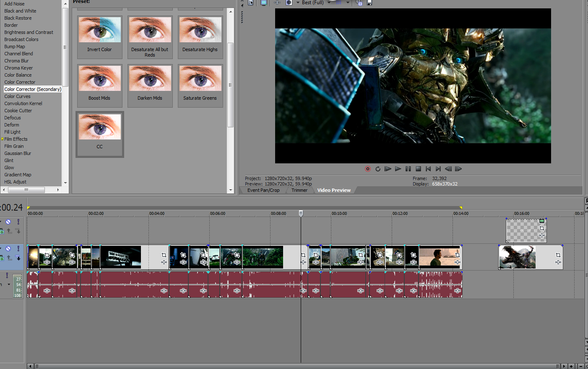The height and width of the screenshot is (369, 588).
Task: Solo the audio track
Action: point(7,276)
